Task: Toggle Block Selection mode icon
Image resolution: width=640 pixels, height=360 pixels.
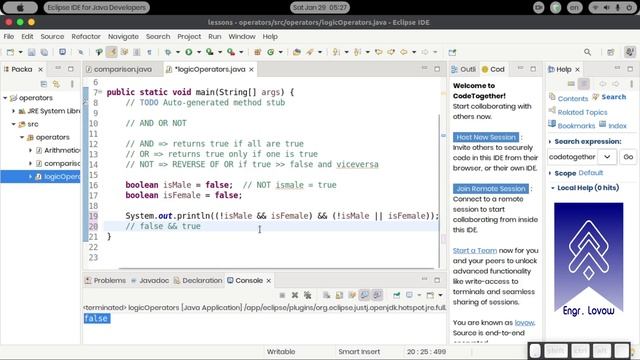Action: point(137,52)
